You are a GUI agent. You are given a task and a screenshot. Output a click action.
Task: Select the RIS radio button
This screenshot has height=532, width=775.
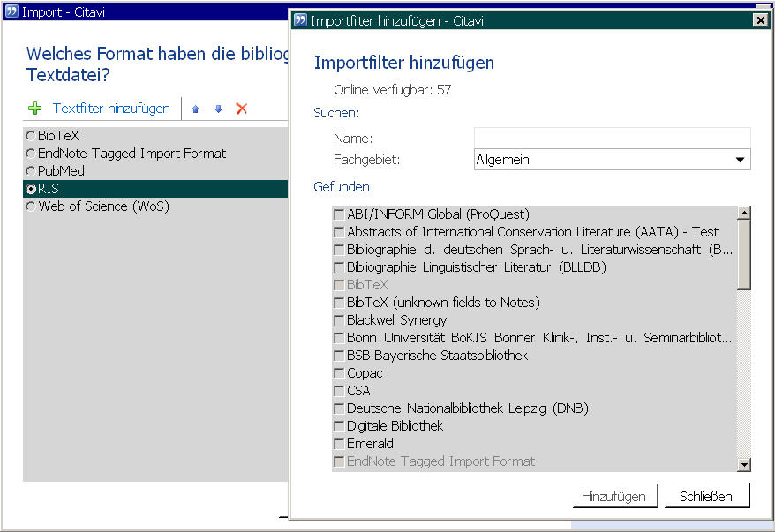(x=31, y=189)
